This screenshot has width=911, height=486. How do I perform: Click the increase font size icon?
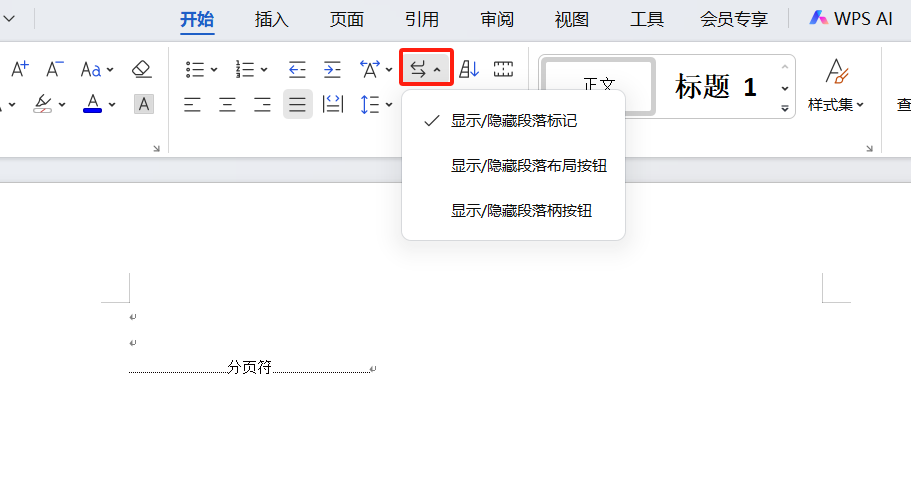19,69
